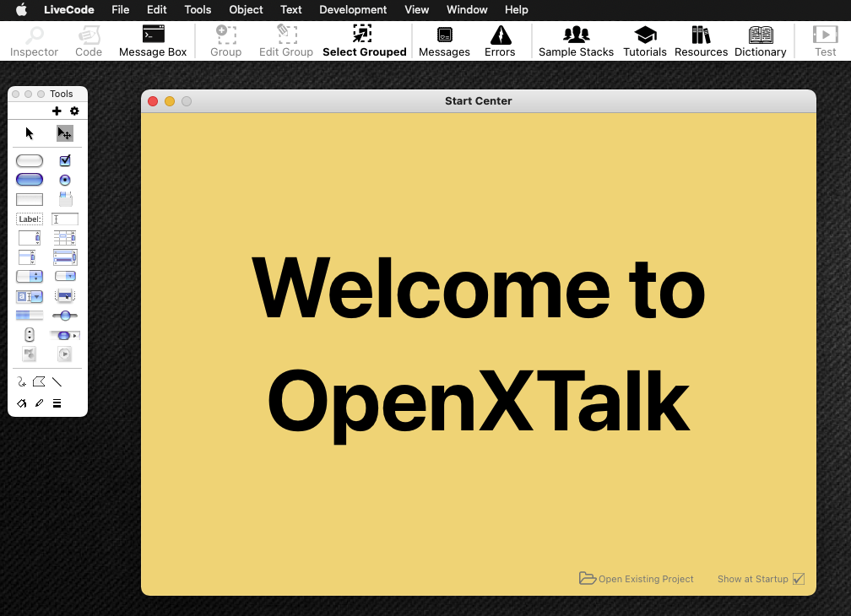Screen dimensions: 851x616
Task: Uncheck Show at Startup checkbox
Action: click(799, 579)
